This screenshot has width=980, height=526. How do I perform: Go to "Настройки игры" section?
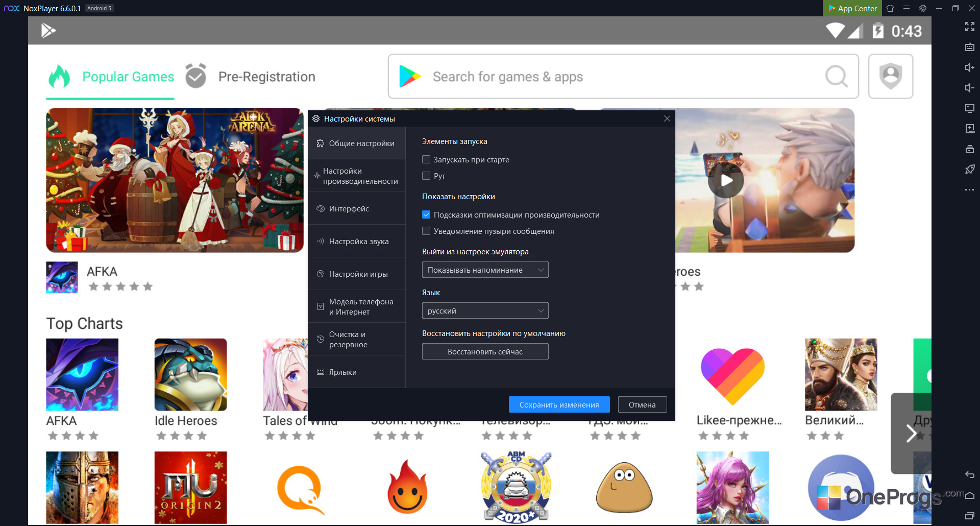click(x=357, y=274)
